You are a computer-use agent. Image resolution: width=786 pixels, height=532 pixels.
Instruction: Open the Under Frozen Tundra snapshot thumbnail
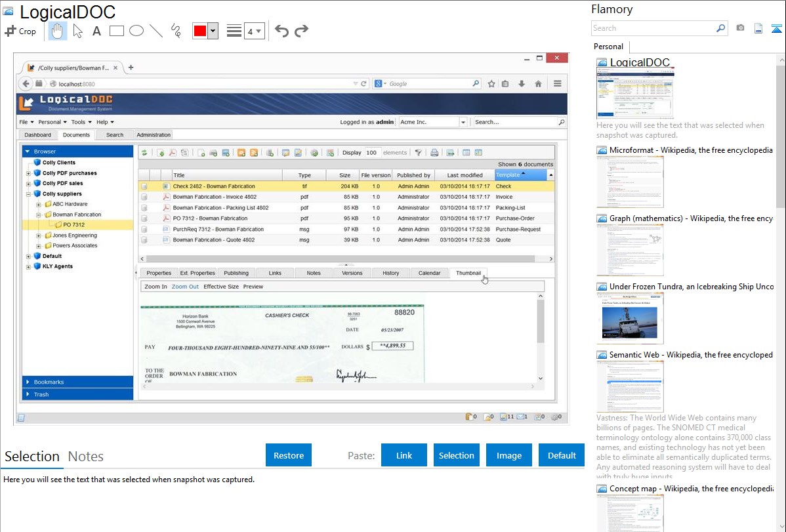pos(630,319)
